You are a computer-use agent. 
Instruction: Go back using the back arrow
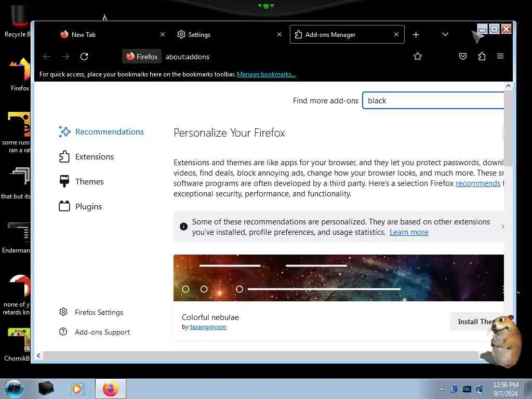[x=47, y=57]
